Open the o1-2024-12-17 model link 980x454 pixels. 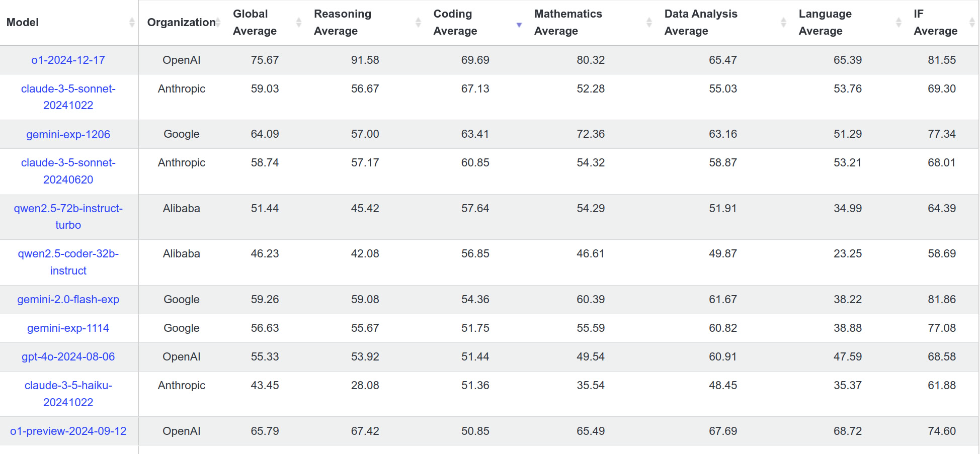coord(68,60)
